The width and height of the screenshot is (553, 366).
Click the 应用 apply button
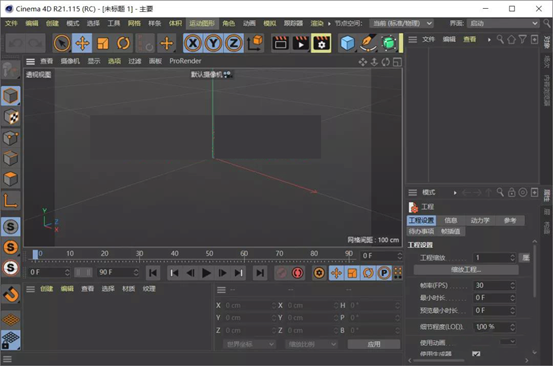374,344
